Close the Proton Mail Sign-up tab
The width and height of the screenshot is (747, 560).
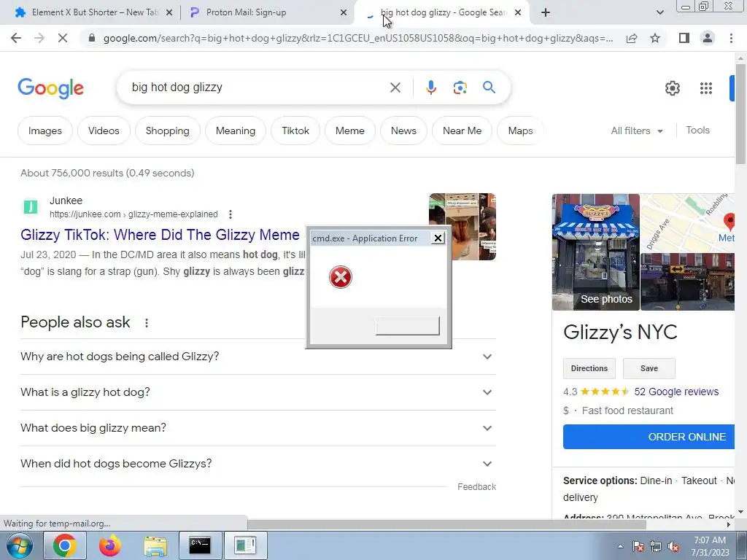[344, 12]
